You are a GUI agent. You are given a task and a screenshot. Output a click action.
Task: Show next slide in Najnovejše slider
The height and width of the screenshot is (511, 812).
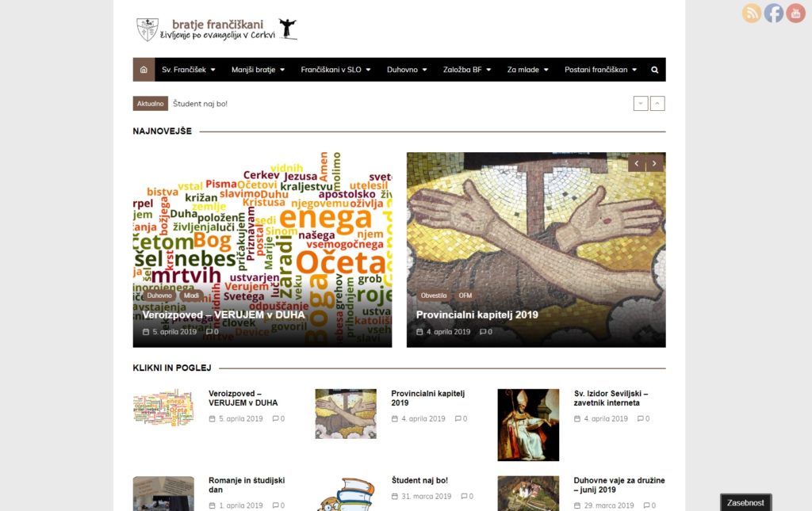coord(654,163)
